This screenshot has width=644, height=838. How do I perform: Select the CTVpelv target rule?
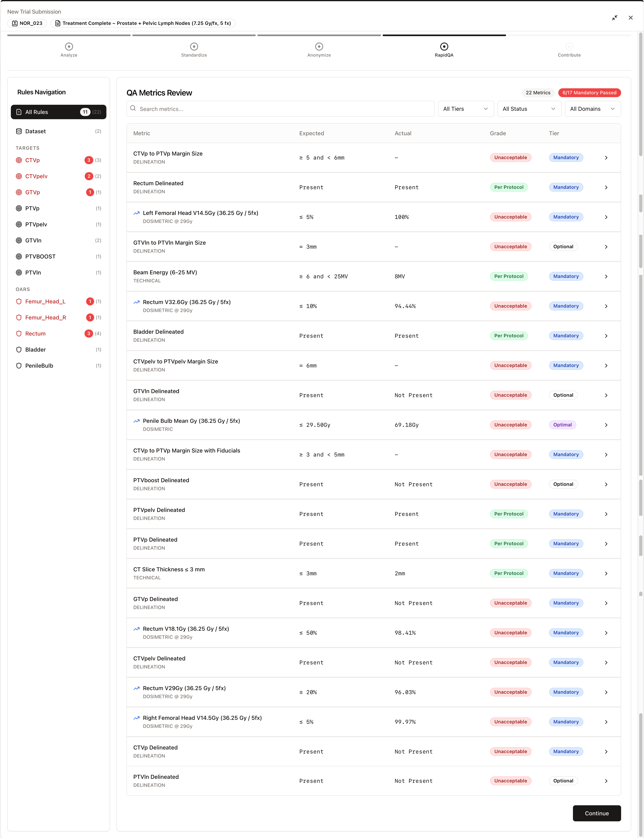59,176
